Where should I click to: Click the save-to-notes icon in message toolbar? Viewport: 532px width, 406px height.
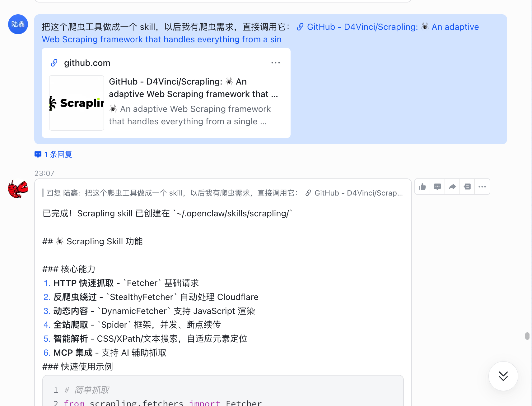(x=467, y=187)
